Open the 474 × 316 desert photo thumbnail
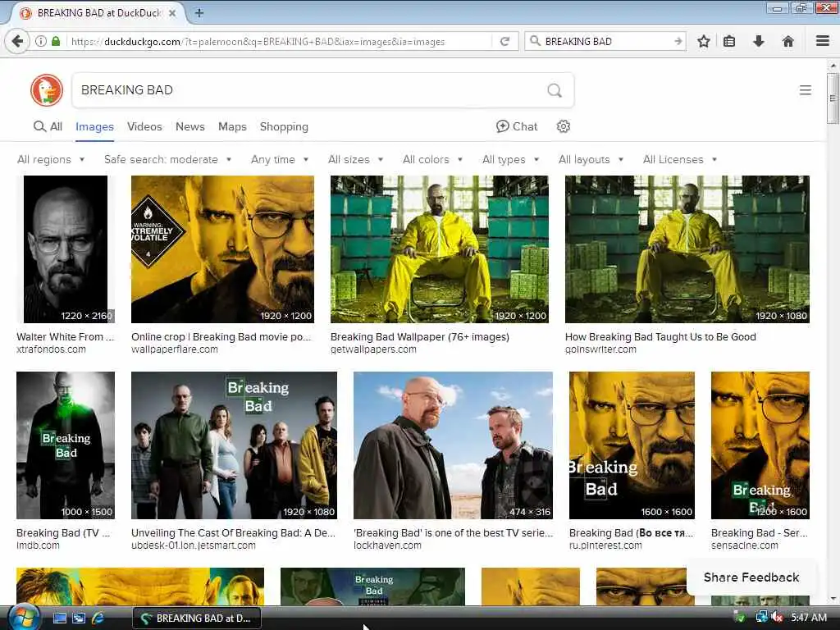This screenshot has width=840, height=630. pyautogui.click(x=453, y=445)
